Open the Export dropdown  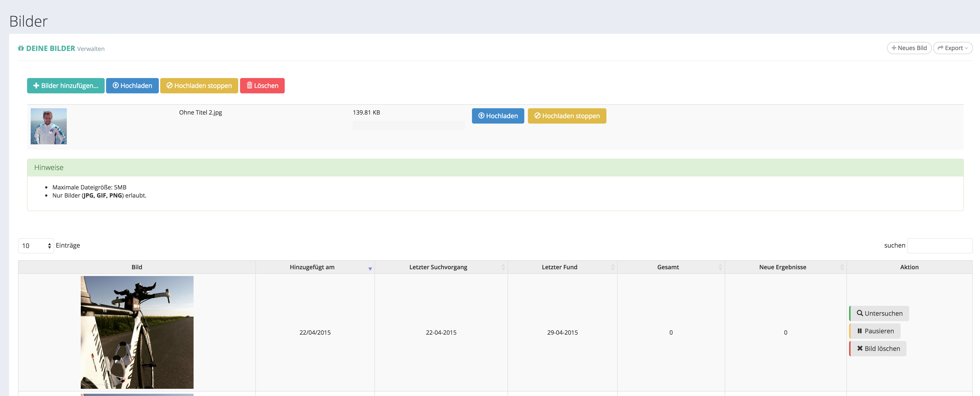[x=953, y=48]
